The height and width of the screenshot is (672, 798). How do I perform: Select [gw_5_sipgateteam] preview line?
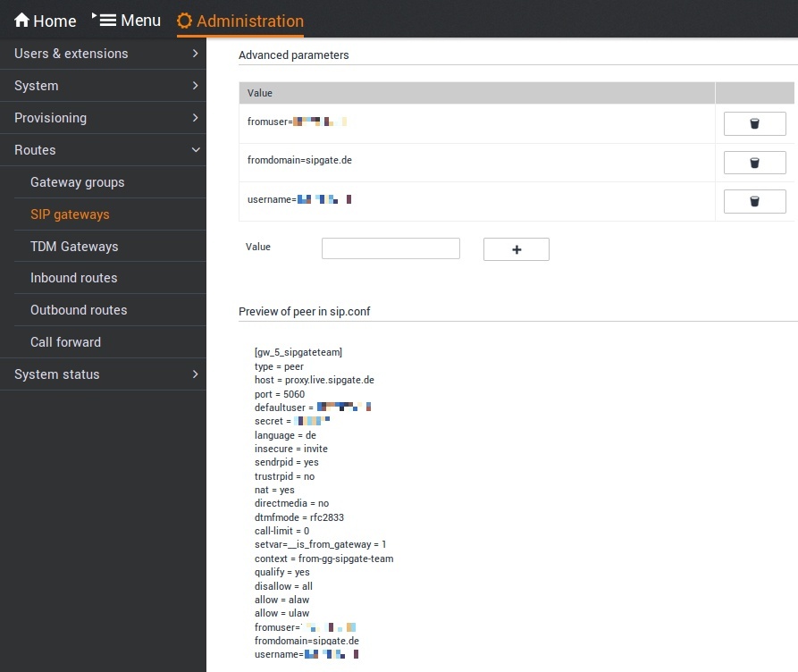[298, 352]
